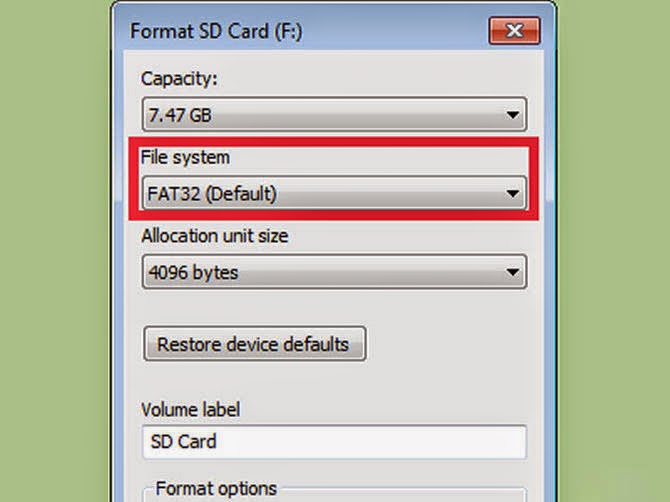The height and width of the screenshot is (502, 670).
Task: Click the SD Card text in volume label
Action: (183, 441)
